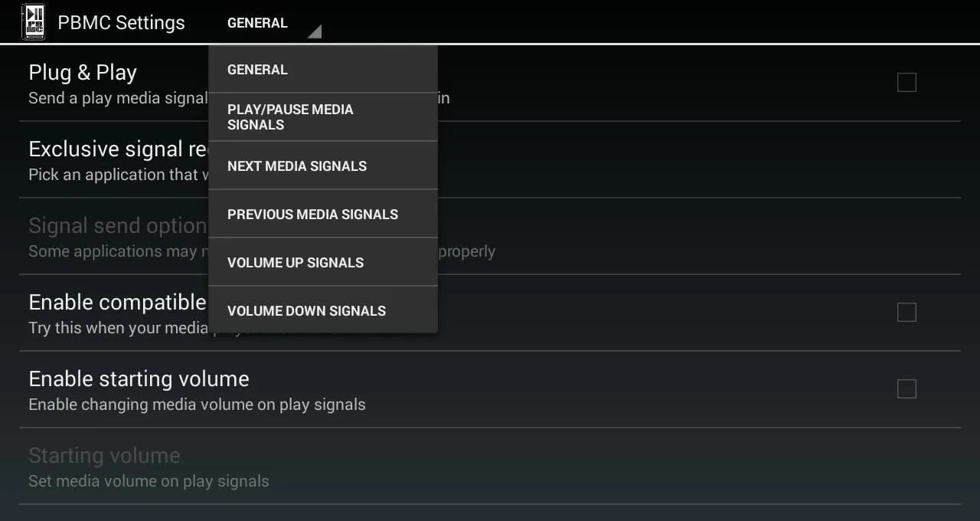980x521 pixels.
Task: Tap the PBMC app icon
Action: pos(33,21)
